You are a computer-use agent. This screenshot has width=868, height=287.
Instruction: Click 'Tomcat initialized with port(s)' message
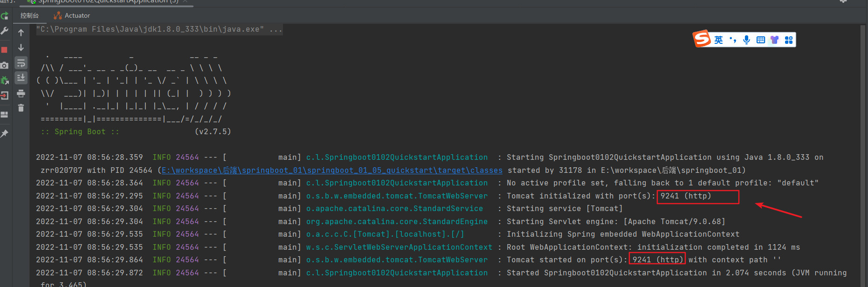[x=581, y=196]
